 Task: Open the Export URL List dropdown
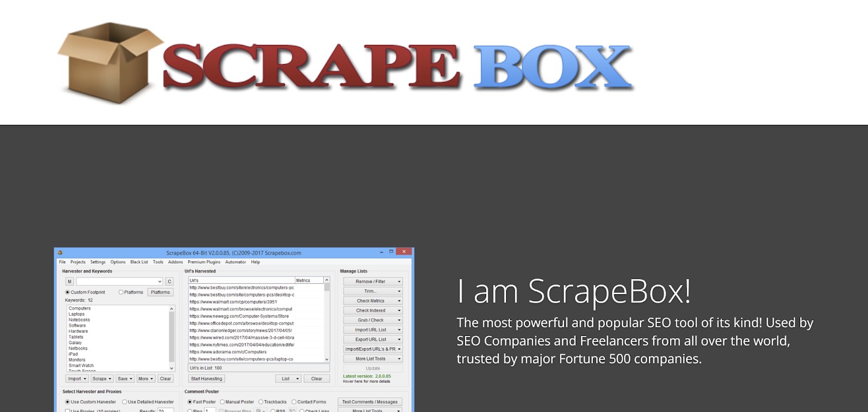click(x=373, y=339)
